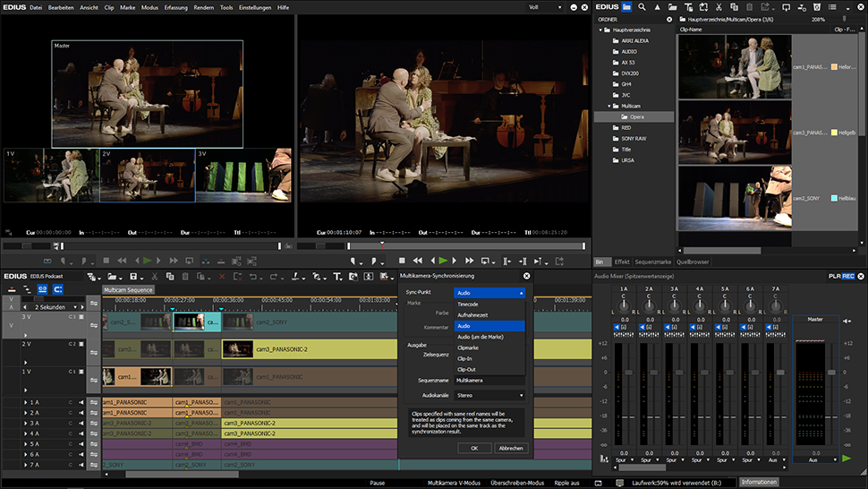Stop playback in the recorder monitor

(402, 261)
